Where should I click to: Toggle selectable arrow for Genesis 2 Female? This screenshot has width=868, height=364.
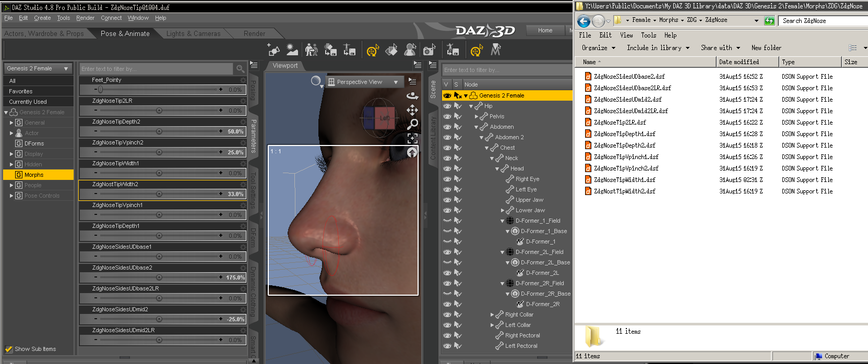[x=458, y=95]
